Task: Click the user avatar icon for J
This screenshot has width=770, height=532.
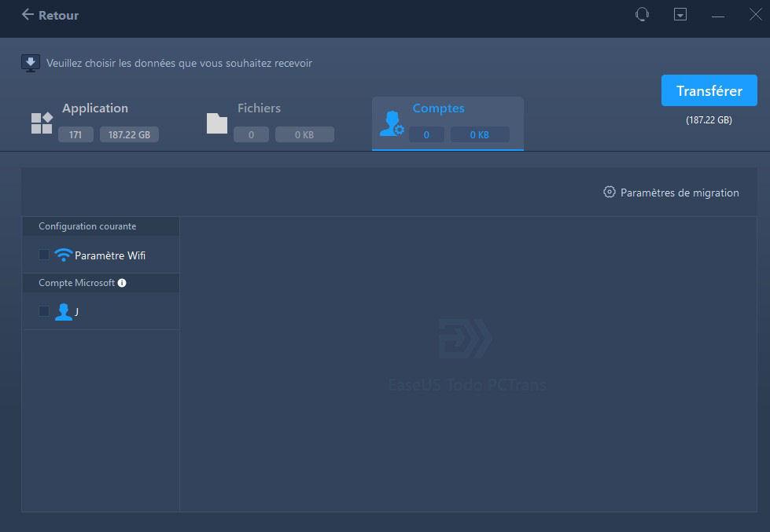Action: 64,312
